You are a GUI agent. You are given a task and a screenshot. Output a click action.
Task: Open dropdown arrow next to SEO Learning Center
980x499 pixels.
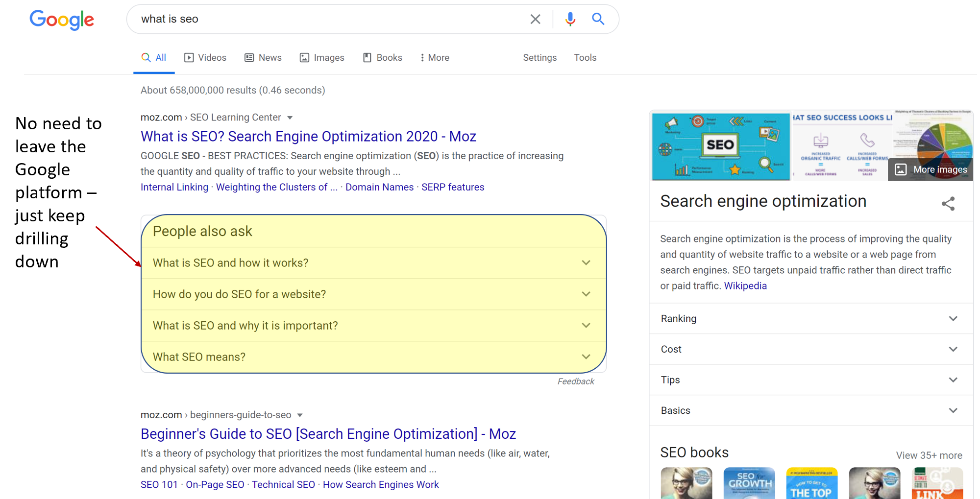(290, 118)
